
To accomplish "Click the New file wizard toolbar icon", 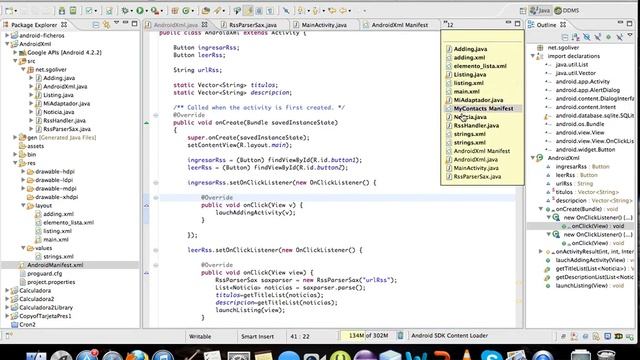I will click(9, 11).
